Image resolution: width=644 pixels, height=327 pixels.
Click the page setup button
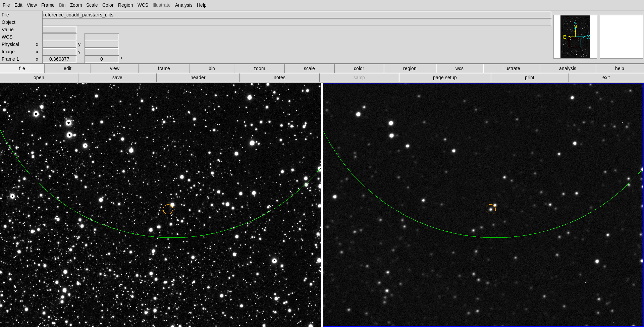pyautogui.click(x=444, y=77)
